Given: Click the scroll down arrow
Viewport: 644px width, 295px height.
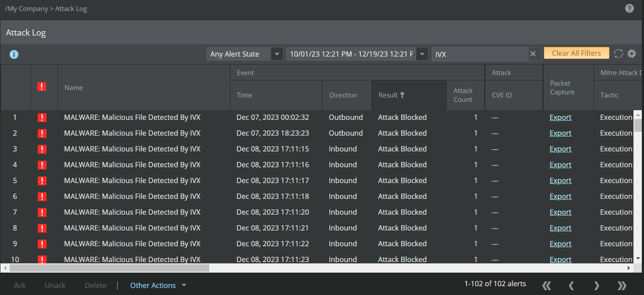Looking at the screenshot, I should [637, 259].
